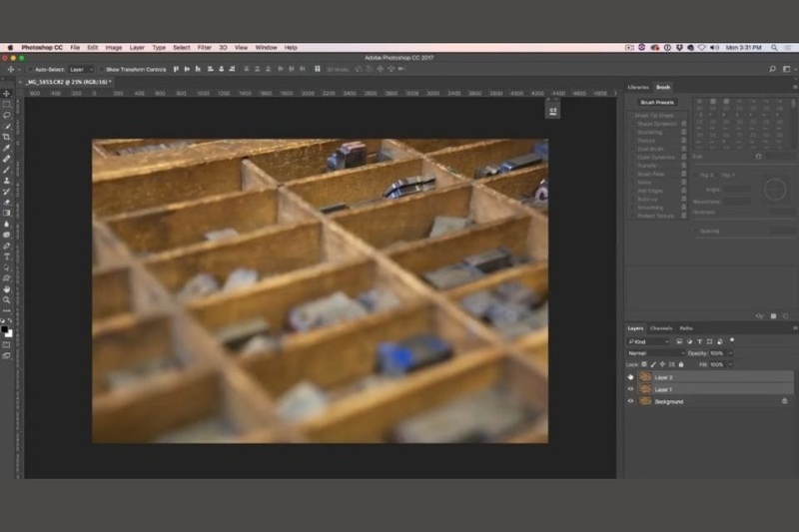
Task: Filter layers by pixel layer icon
Action: pos(679,341)
